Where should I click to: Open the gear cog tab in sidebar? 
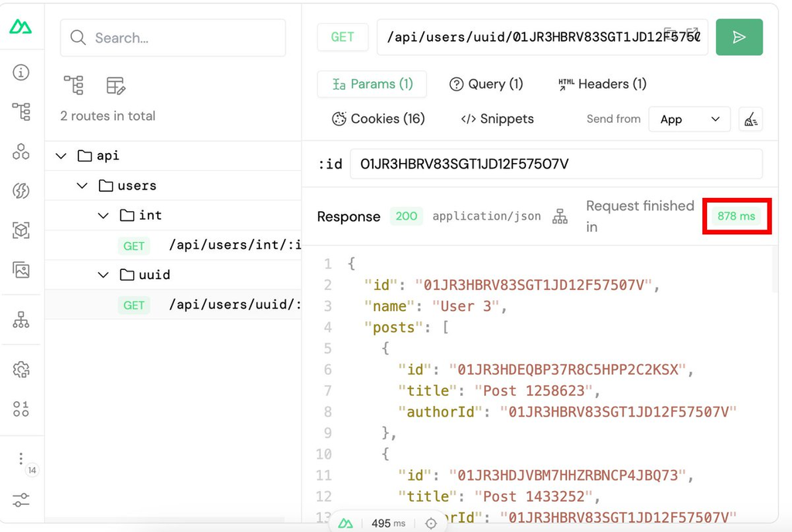click(x=21, y=370)
